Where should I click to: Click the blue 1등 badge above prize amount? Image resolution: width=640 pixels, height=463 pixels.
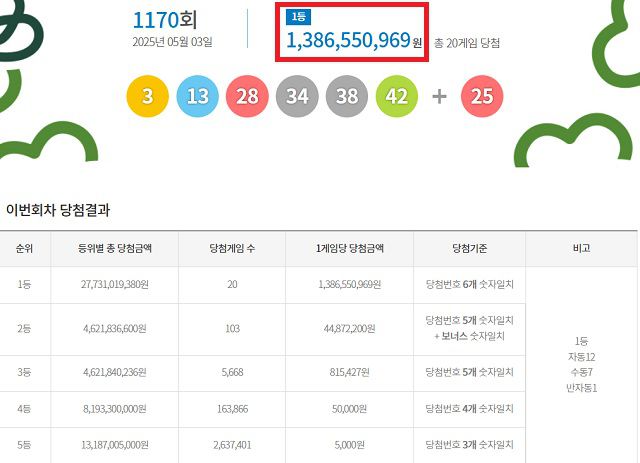(x=298, y=17)
